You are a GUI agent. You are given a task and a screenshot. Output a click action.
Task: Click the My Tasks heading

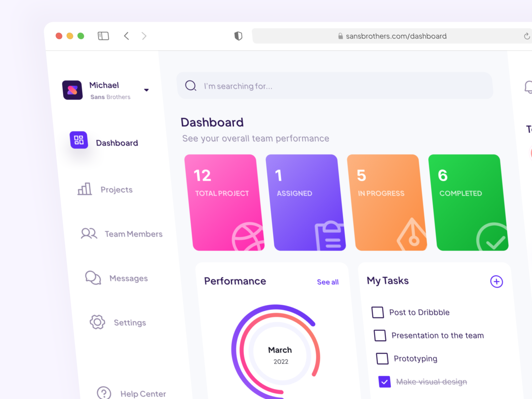[388, 281]
